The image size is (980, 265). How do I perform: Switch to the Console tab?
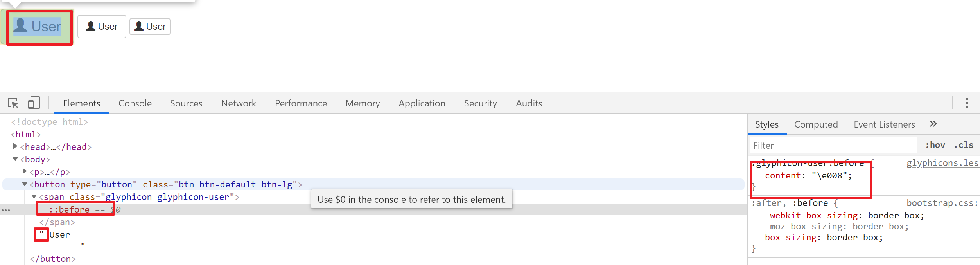(135, 103)
